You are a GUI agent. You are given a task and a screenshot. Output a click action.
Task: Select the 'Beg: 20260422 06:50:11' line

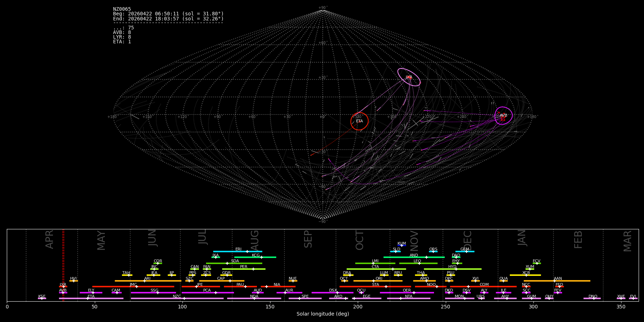[168, 14]
